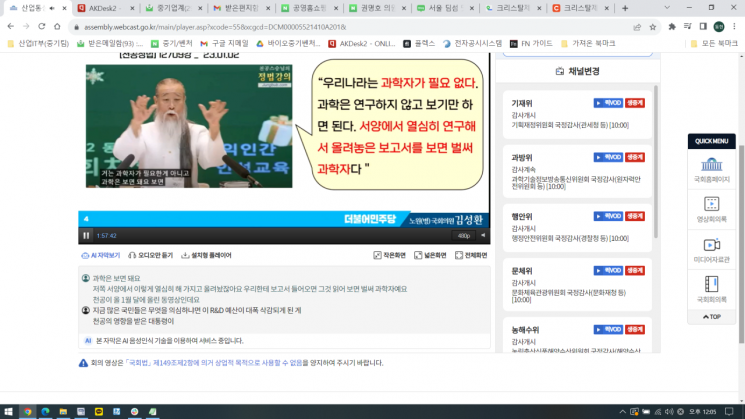Open 국회홈페이지 from quick menu

[711, 170]
